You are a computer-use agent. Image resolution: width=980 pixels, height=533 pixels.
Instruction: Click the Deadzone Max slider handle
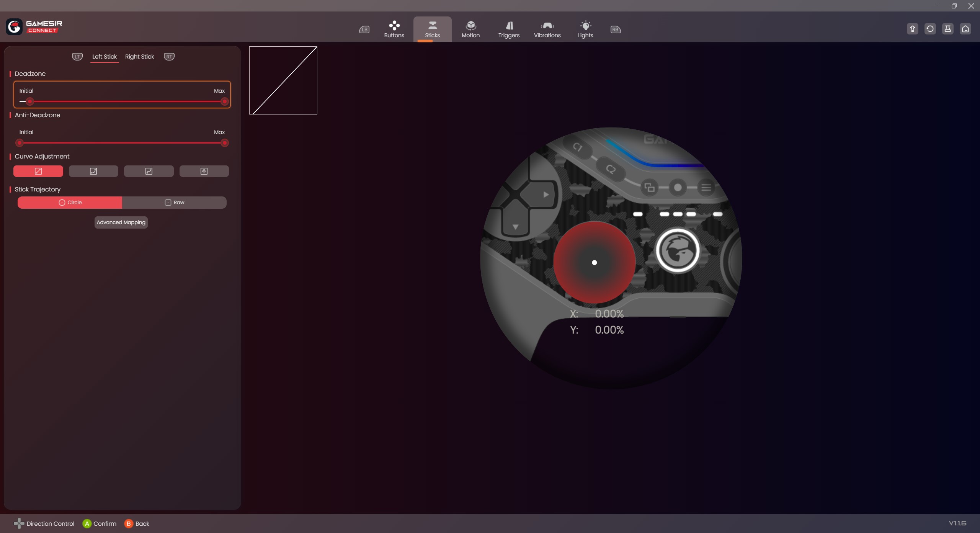(225, 101)
